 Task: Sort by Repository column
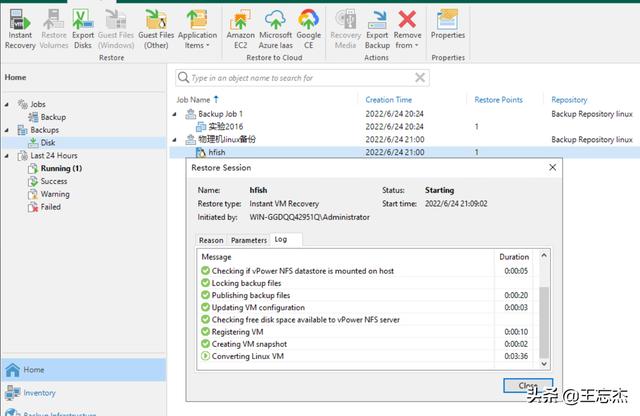coord(569,100)
